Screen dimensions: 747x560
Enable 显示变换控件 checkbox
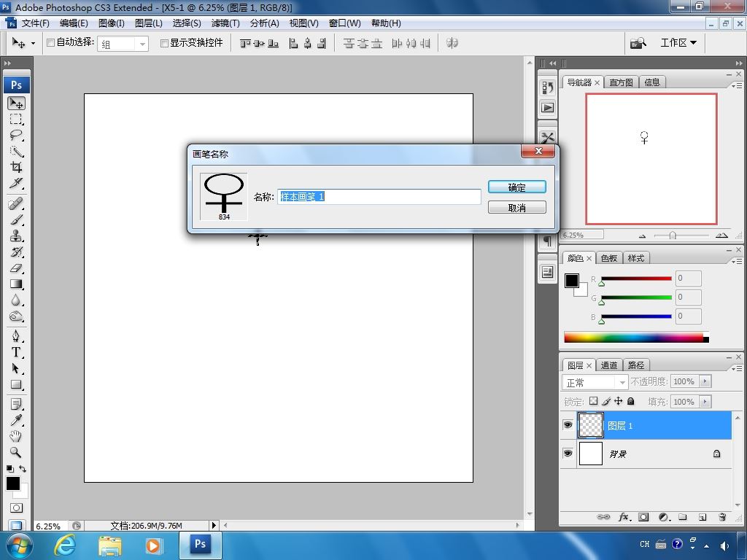[164, 43]
